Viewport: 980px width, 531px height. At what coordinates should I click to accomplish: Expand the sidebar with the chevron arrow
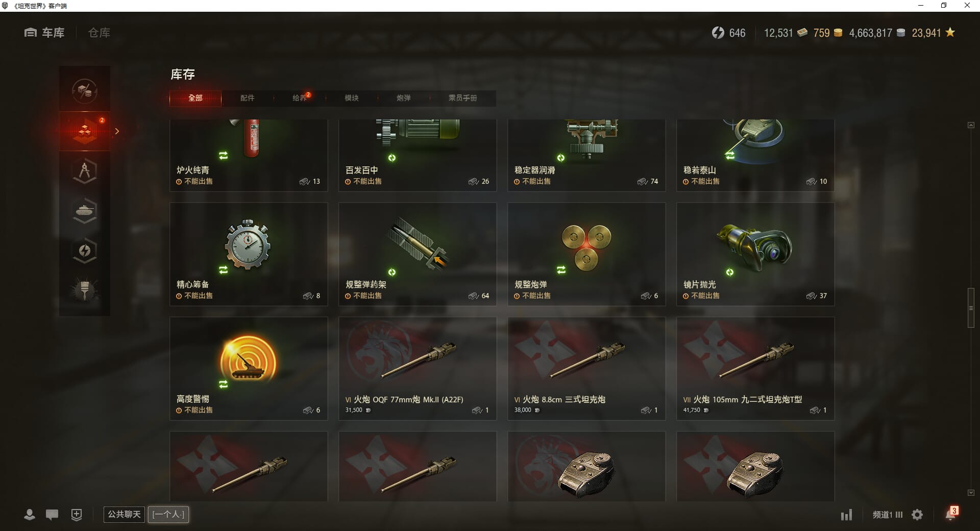117,131
